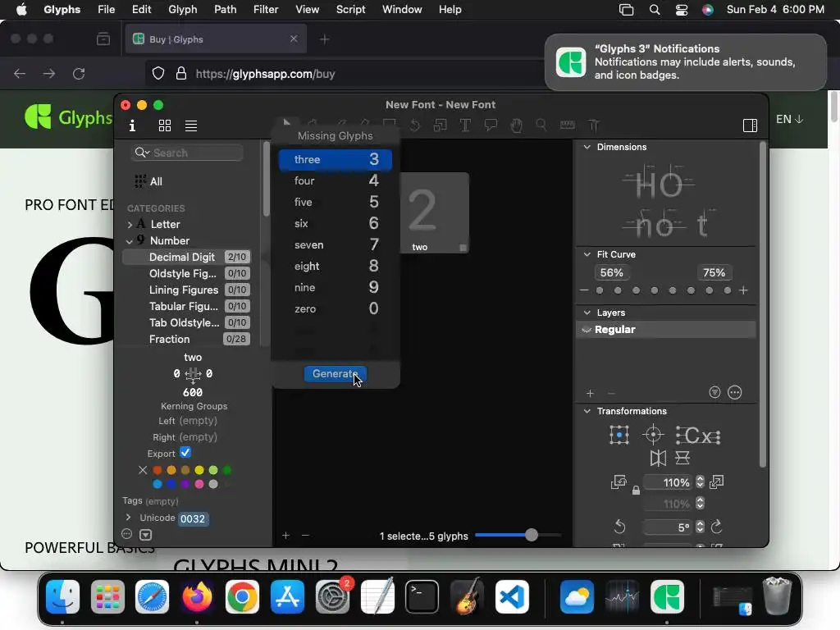
Task: Click the scale down reverse icon
Action: [619, 482]
